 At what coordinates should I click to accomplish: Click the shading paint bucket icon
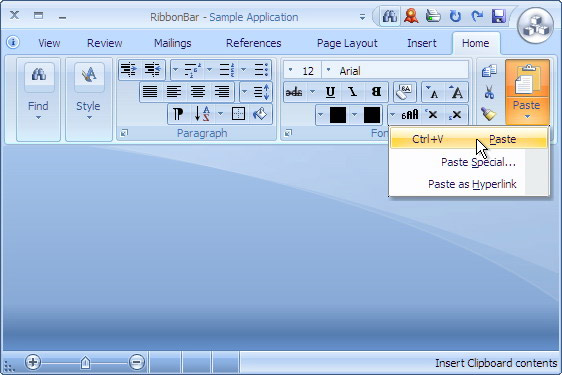click(x=260, y=114)
